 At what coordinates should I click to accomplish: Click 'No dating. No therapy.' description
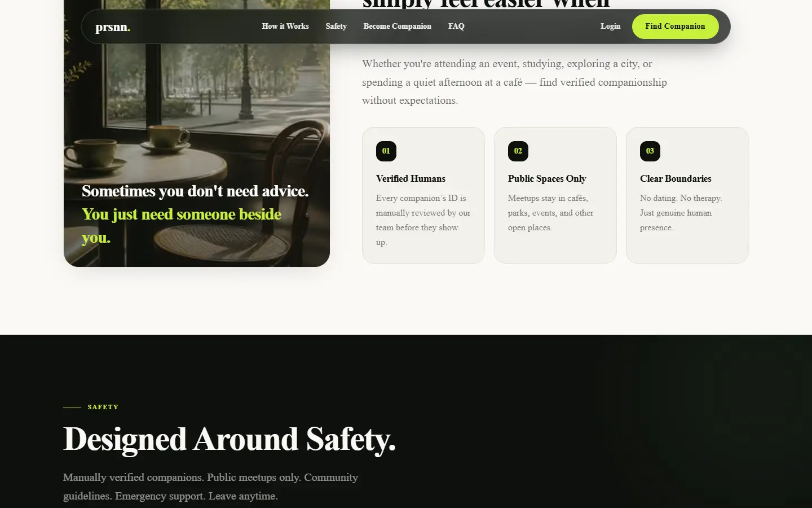pos(681,213)
